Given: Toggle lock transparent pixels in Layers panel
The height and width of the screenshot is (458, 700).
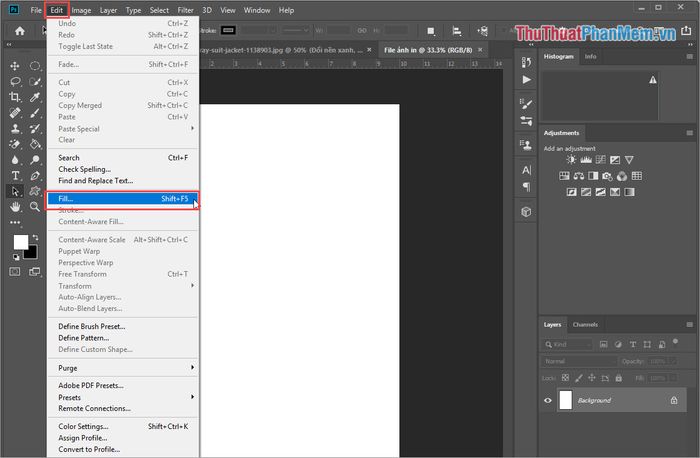Looking at the screenshot, I should click(565, 378).
